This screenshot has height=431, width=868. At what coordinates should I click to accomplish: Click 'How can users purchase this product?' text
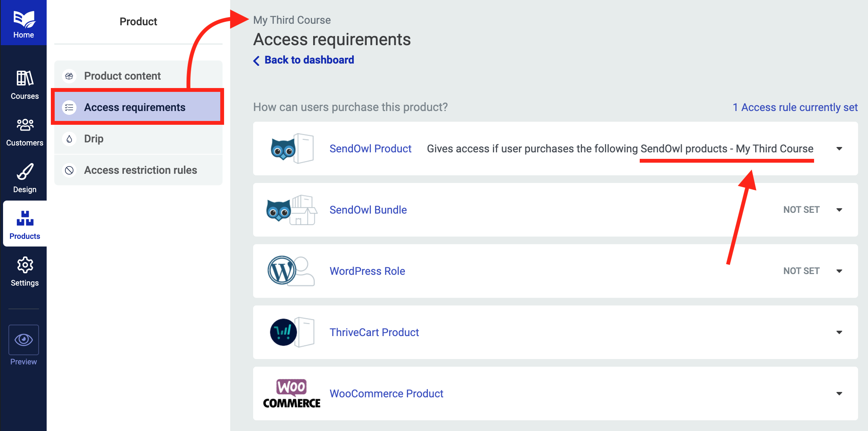[x=350, y=107]
